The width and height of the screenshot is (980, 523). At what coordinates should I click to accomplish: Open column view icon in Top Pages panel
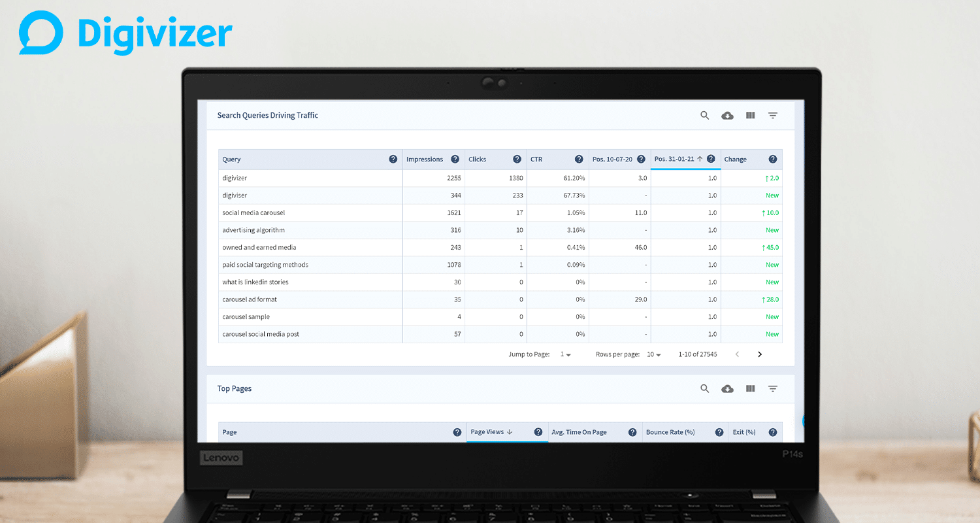pyautogui.click(x=750, y=388)
